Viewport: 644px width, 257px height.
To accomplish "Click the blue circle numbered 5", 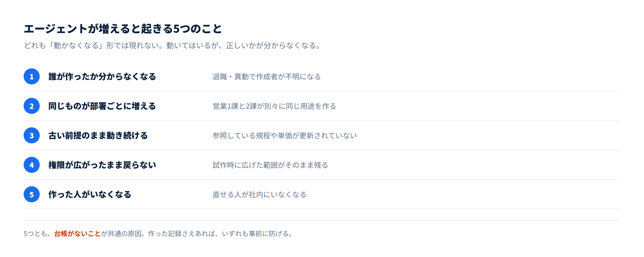I will pos(32,194).
